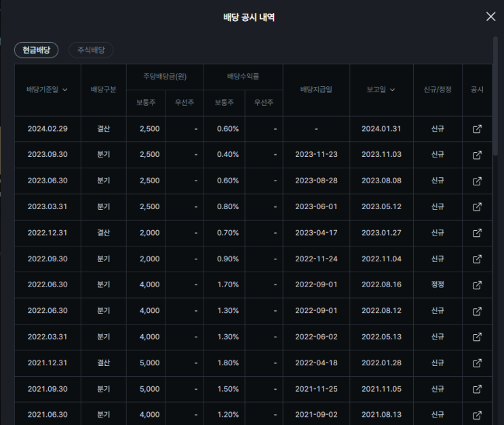Viewport: 504px width, 425px height.
Task: Click payment date 2021-11-25
Action: (316, 389)
